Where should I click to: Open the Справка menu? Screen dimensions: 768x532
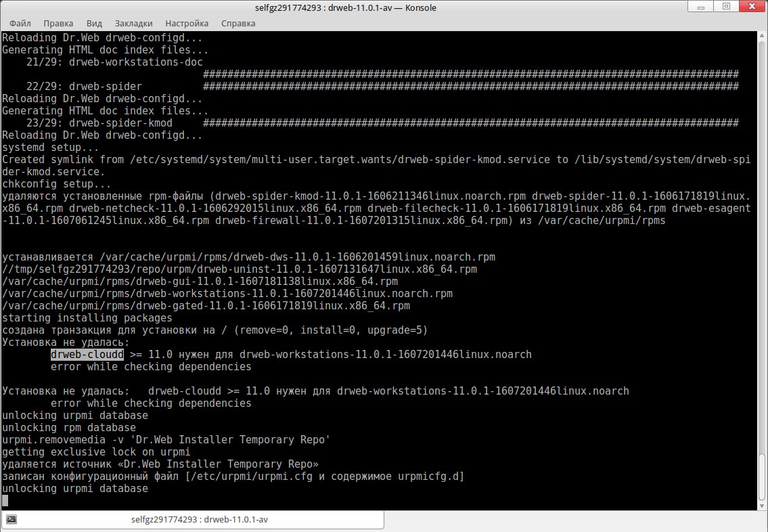point(238,23)
